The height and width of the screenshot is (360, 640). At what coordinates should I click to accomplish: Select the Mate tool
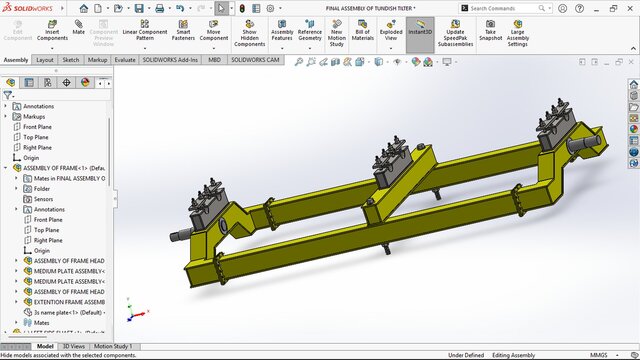[x=78, y=28]
